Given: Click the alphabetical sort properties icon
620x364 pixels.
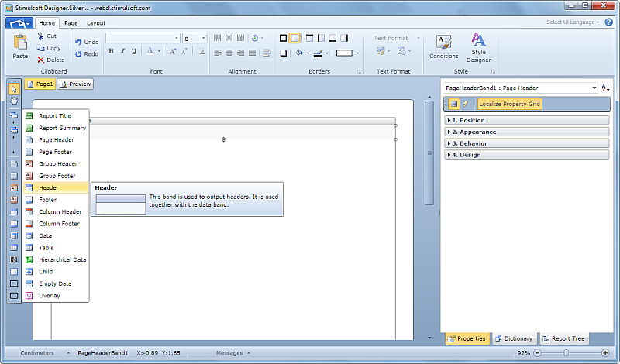Looking at the screenshot, I should [605, 88].
